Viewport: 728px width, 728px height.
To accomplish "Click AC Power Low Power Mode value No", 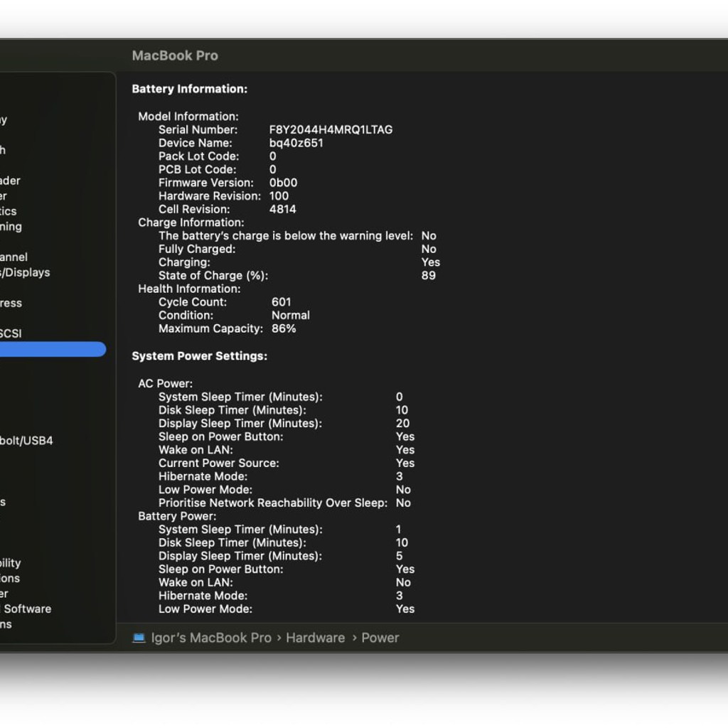I will [403, 489].
